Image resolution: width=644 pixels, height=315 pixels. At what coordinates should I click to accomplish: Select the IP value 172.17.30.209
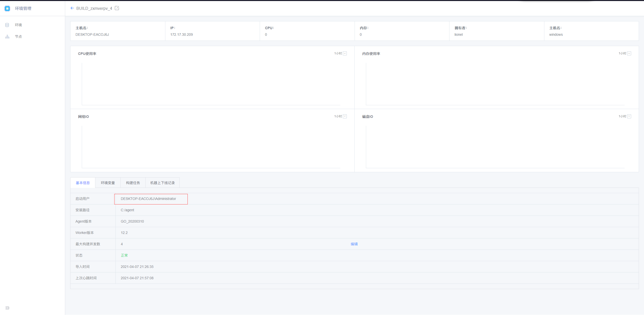181,34
